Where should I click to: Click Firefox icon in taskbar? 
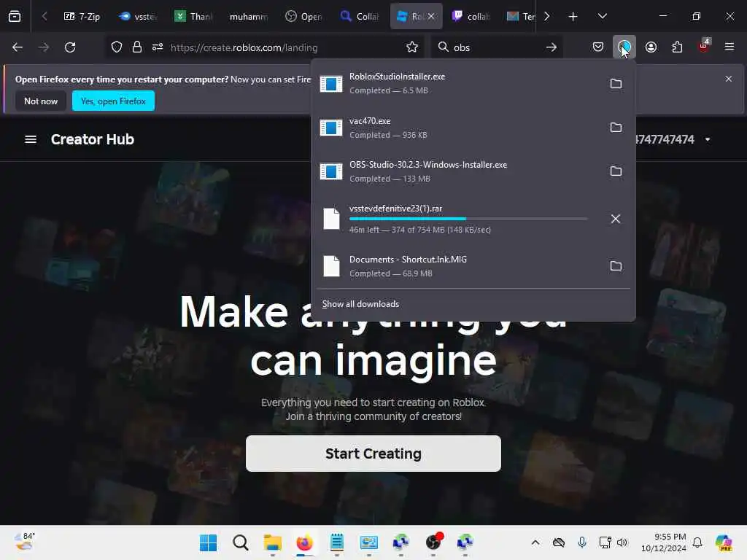[304, 542]
